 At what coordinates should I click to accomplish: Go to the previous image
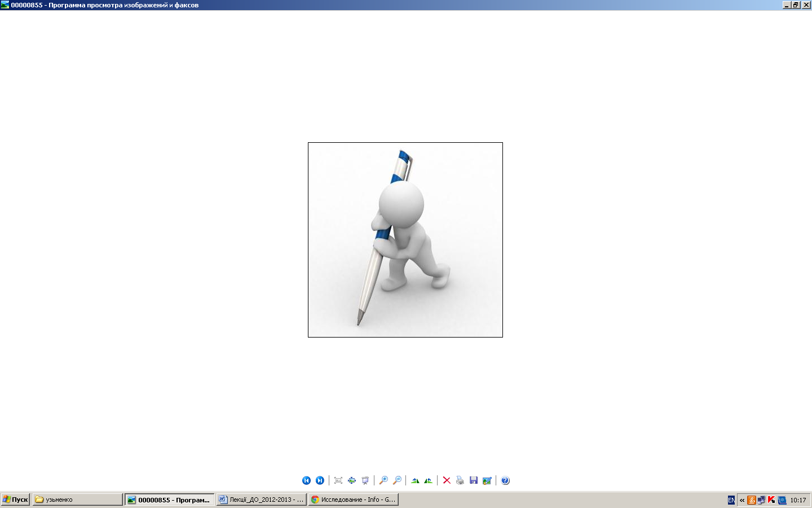click(x=306, y=480)
